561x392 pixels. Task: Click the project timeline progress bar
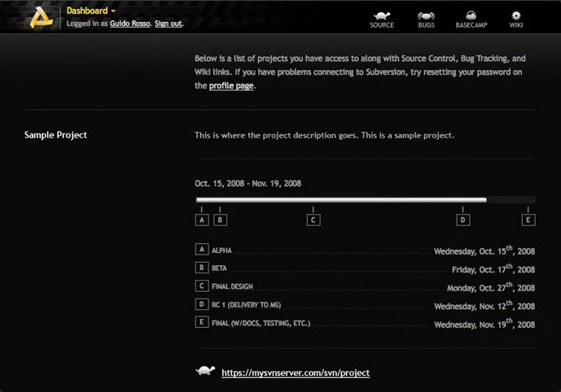pos(366,200)
